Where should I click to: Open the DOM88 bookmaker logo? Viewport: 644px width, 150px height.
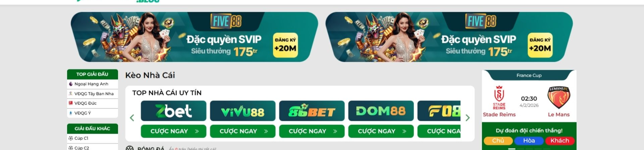click(x=381, y=111)
